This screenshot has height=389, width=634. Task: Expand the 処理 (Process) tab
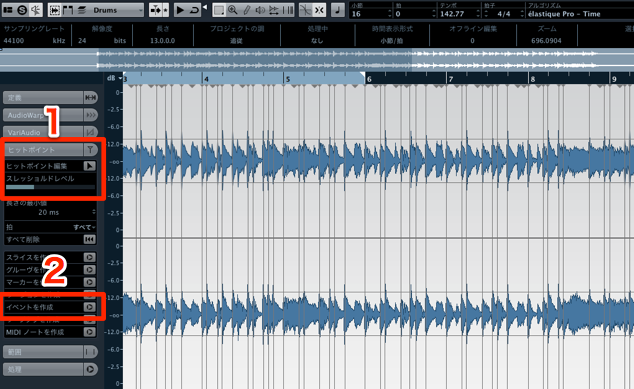click(43, 369)
